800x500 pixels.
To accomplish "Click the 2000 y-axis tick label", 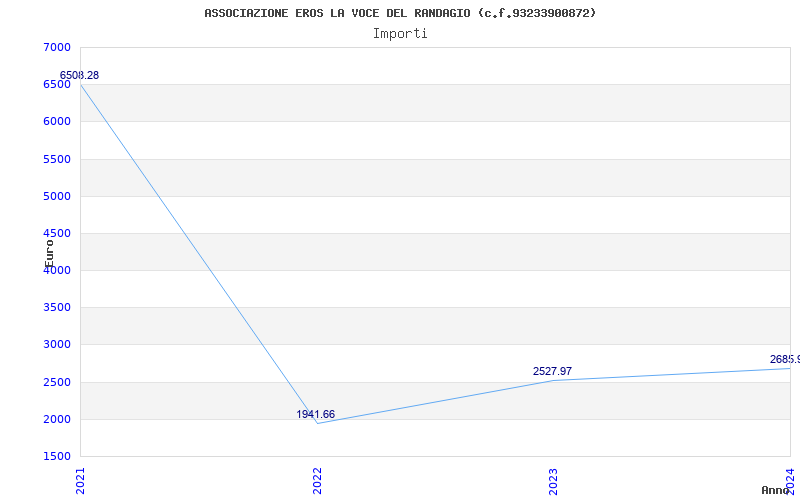I will tap(57, 419).
